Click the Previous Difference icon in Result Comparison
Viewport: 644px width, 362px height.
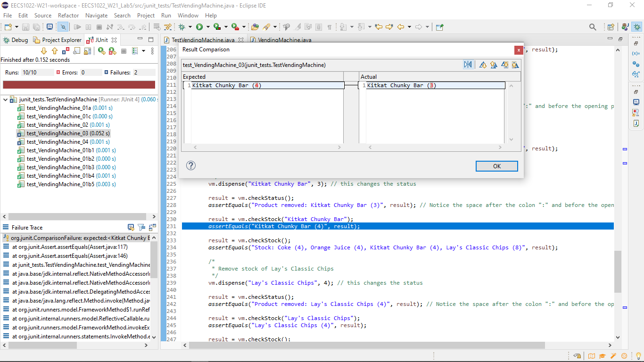click(x=494, y=65)
